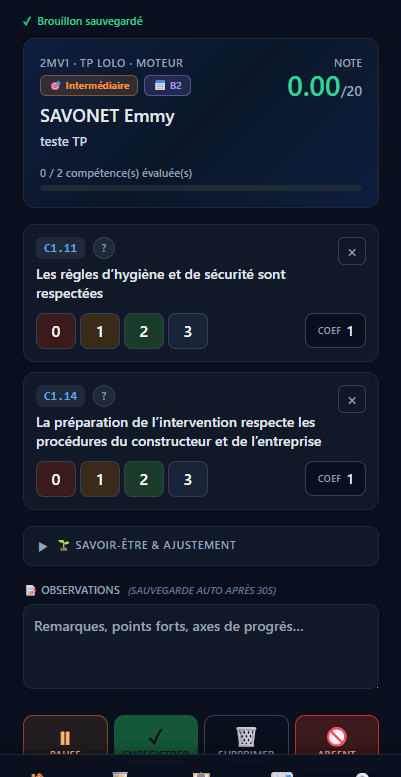Click the Pause button with pause icon
The width and height of the screenshot is (401, 777).
point(65,735)
